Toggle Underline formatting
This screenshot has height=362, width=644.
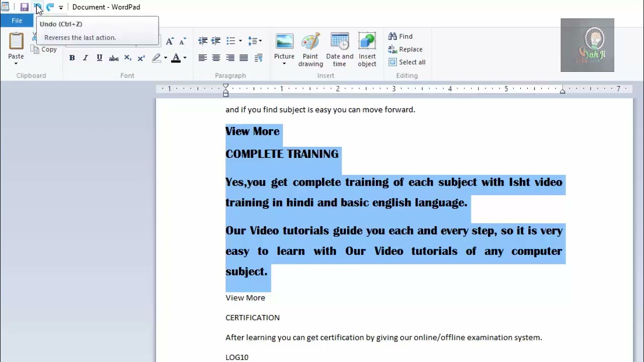coord(100,58)
